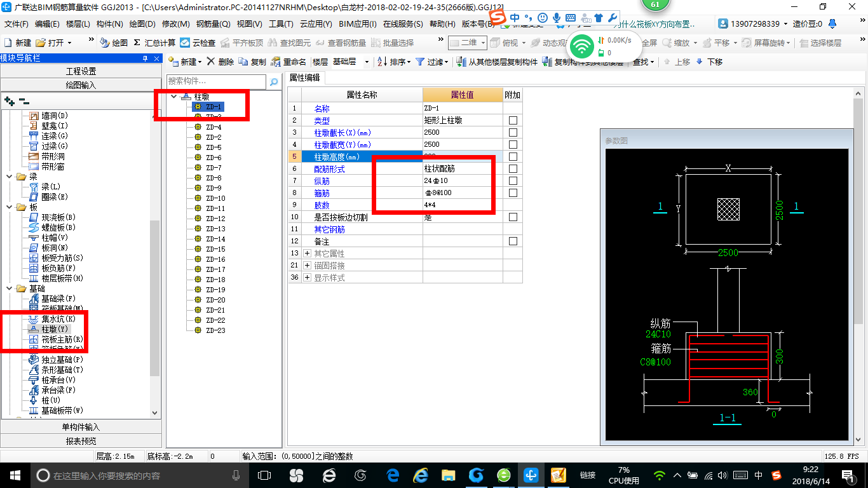The height and width of the screenshot is (488, 868).
Task: Toggle 附加 checkbox for 纵筋 row
Action: (x=513, y=181)
